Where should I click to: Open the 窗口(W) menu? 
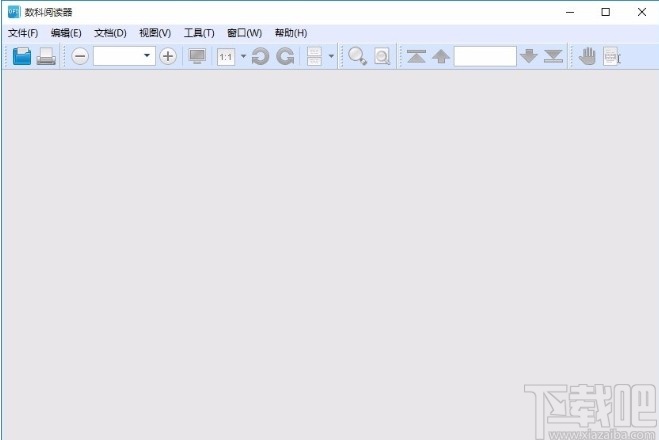coord(245,33)
